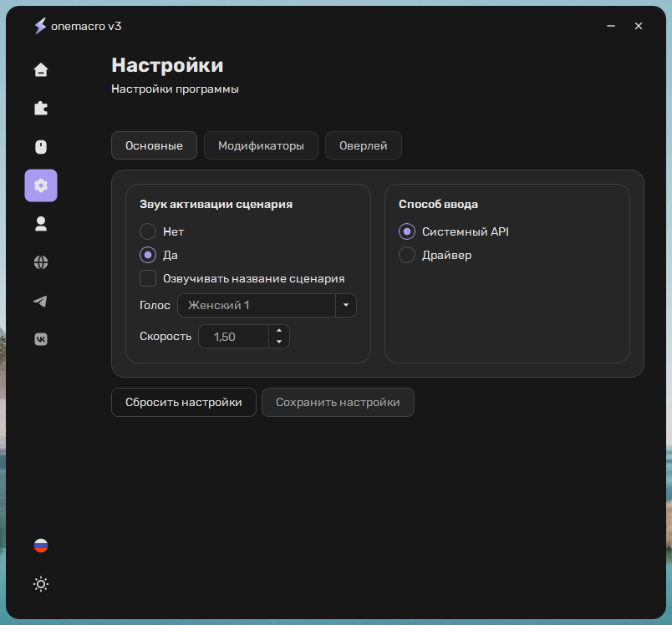Decrease speed with the down stepper arrow
The image size is (672, 625).
279,342
